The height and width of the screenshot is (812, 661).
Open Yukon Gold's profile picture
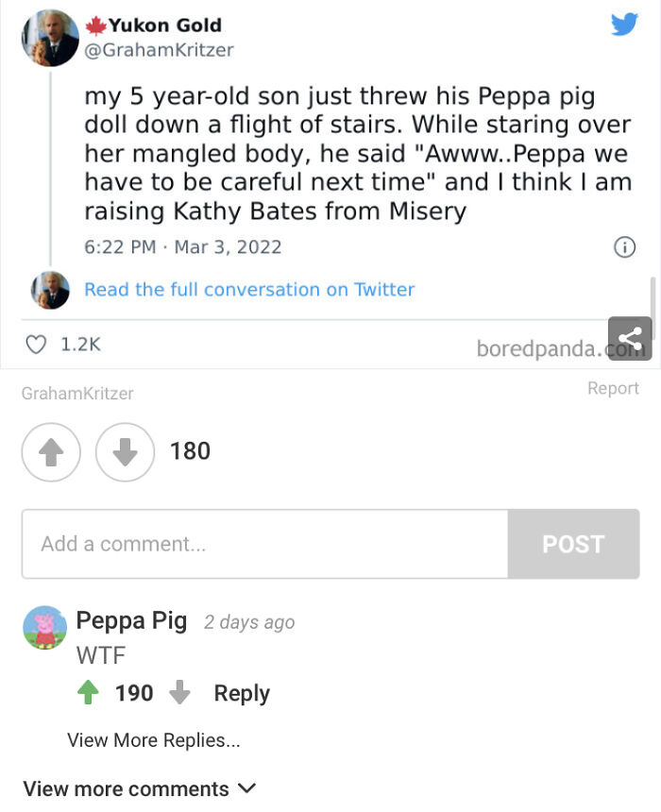coord(50,38)
